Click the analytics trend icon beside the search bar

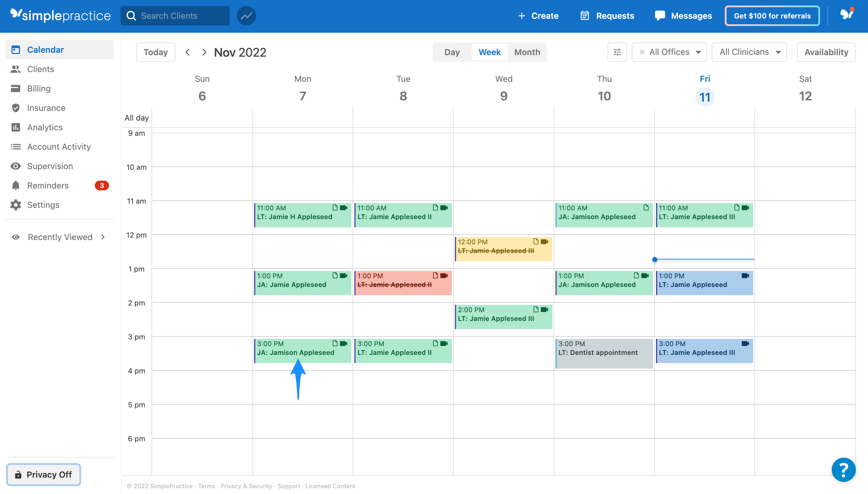coord(246,15)
